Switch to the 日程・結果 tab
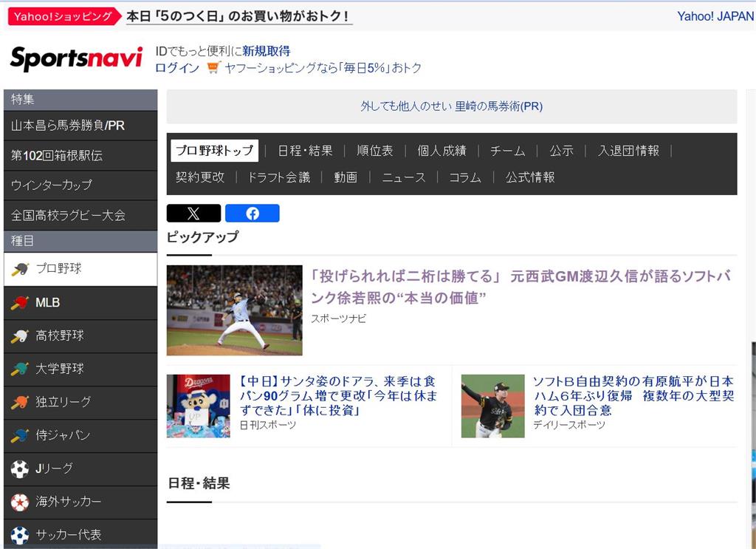Image resolution: width=756 pixels, height=549 pixels. (x=303, y=150)
